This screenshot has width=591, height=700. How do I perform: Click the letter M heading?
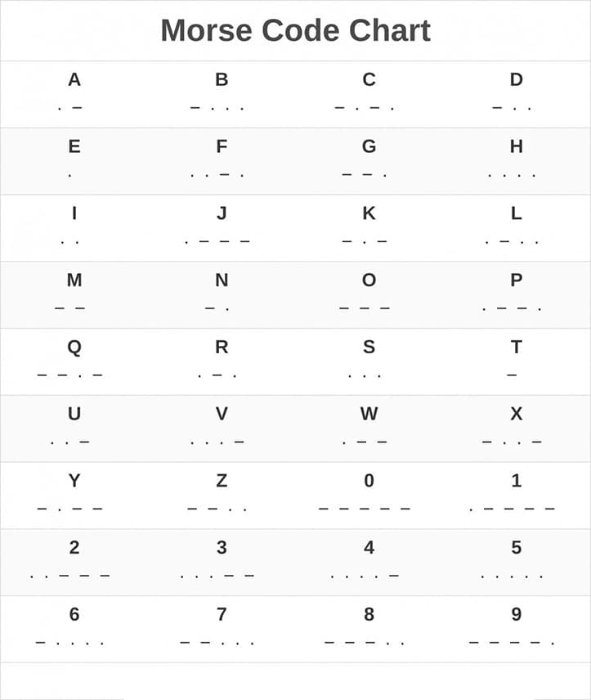[74, 280]
